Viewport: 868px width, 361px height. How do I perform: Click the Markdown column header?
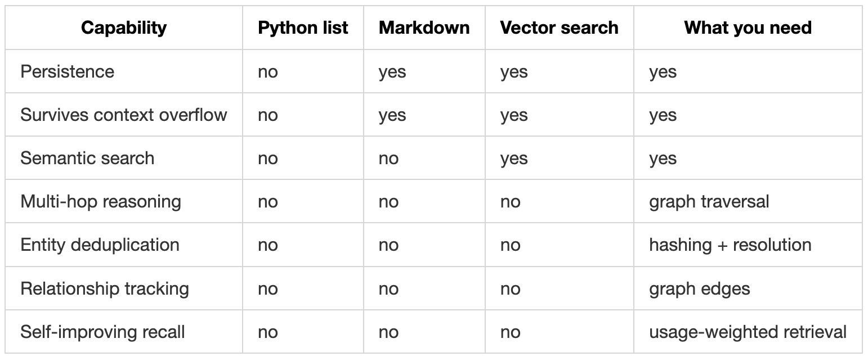click(424, 28)
